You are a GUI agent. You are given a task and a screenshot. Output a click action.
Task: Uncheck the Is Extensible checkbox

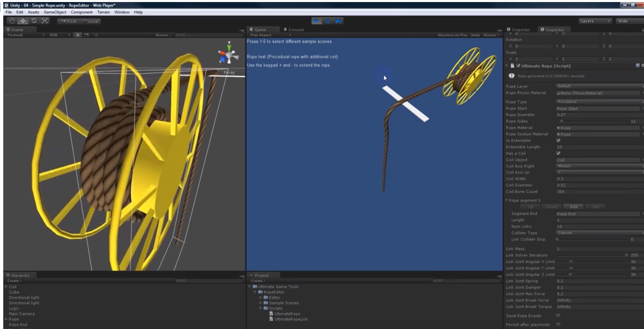[x=558, y=141]
